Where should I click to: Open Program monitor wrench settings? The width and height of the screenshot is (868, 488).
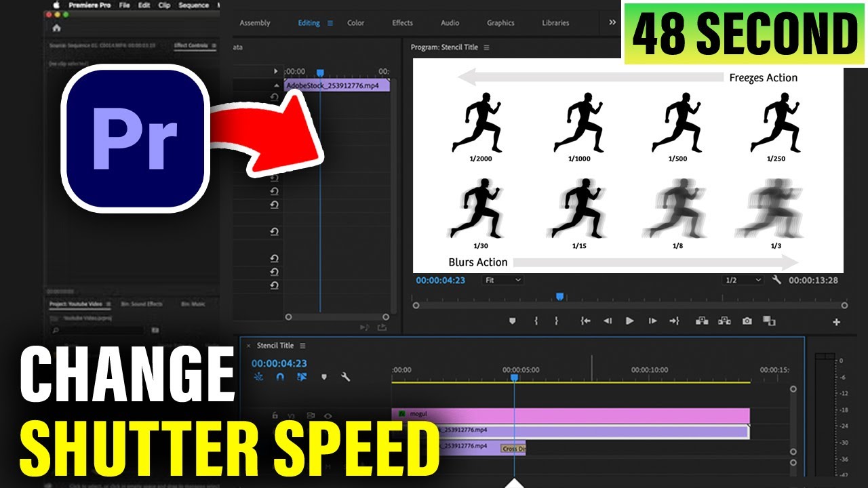coord(776,280)
